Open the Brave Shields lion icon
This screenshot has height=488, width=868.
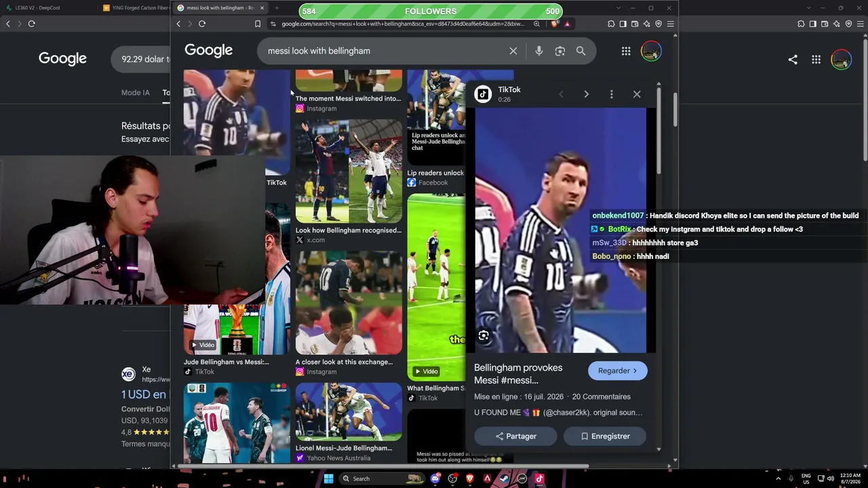pos(554,24)
